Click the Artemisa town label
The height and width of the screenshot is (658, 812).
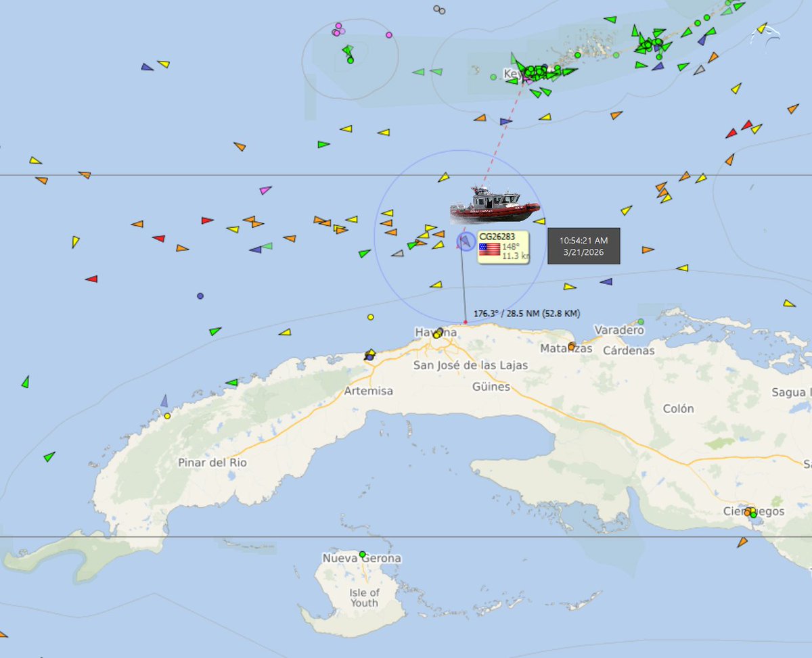pos(368,391)
